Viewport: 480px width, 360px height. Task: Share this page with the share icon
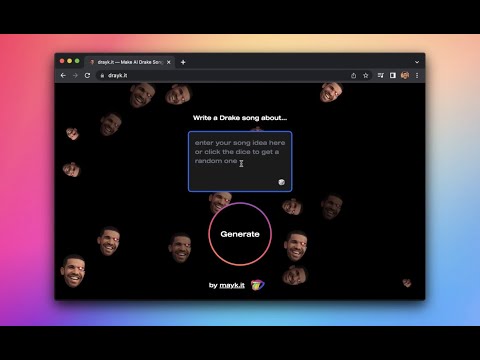(x=354, y=76)
